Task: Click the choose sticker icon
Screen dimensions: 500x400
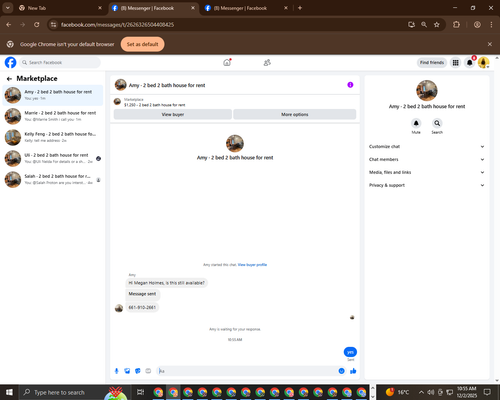Action: [x=138, y=371]
